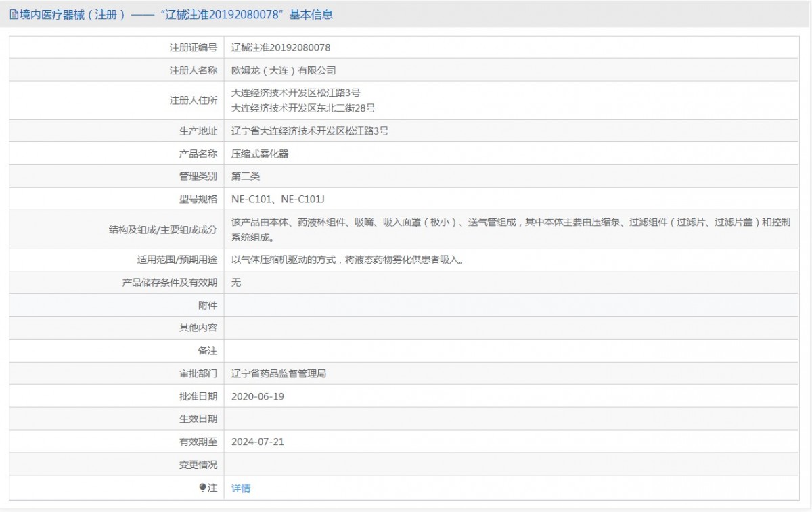Select company name 欧姆龙（大连）有限公司

click(284, 70)
